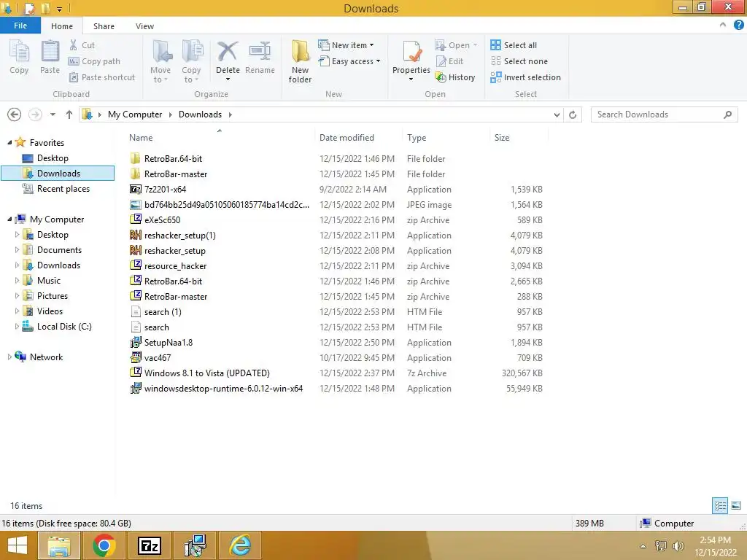Create a New folder
The height and width of the screenshot is (560, 747).
click(300, 61)
